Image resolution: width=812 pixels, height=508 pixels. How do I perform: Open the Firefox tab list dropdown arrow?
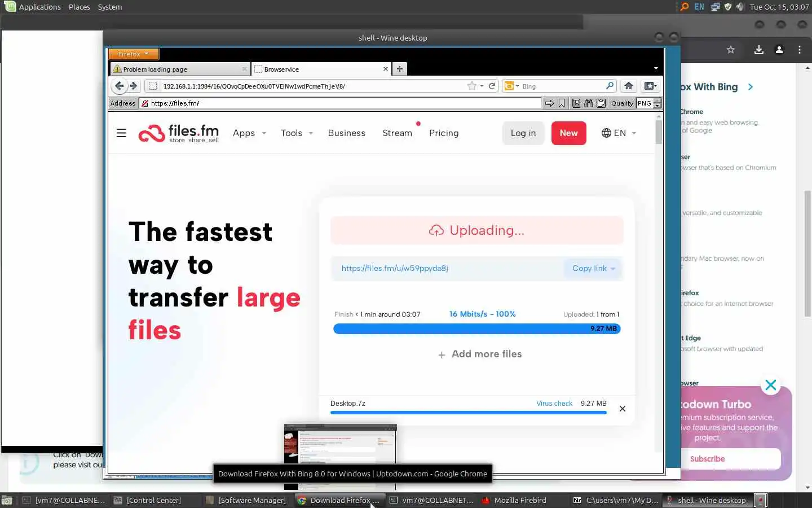click(x=655, y=68)
